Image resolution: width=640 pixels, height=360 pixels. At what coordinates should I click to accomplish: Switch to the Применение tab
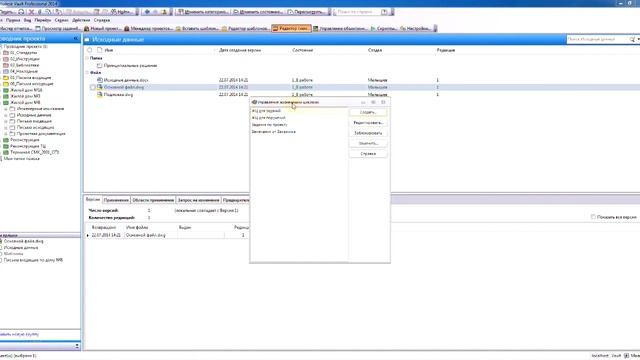tap(116, 200)
